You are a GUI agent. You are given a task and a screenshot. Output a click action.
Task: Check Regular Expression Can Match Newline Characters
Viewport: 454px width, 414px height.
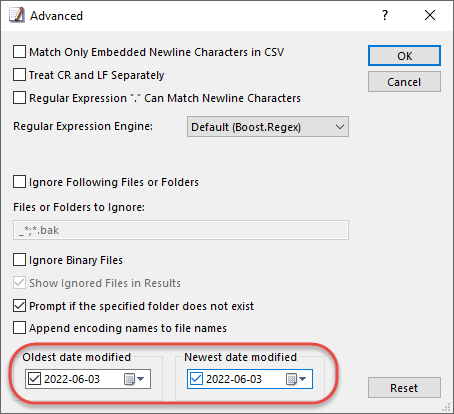(x=19, y=98)
